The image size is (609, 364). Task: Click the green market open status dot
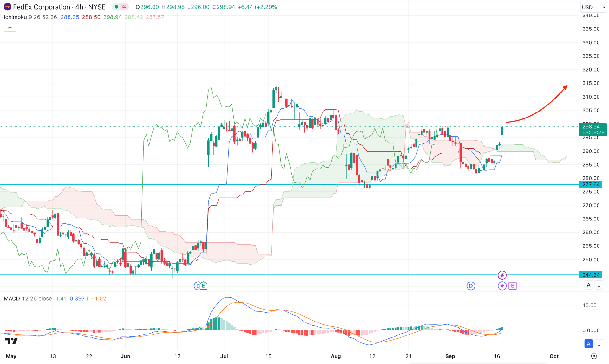[x=116, y=7]
